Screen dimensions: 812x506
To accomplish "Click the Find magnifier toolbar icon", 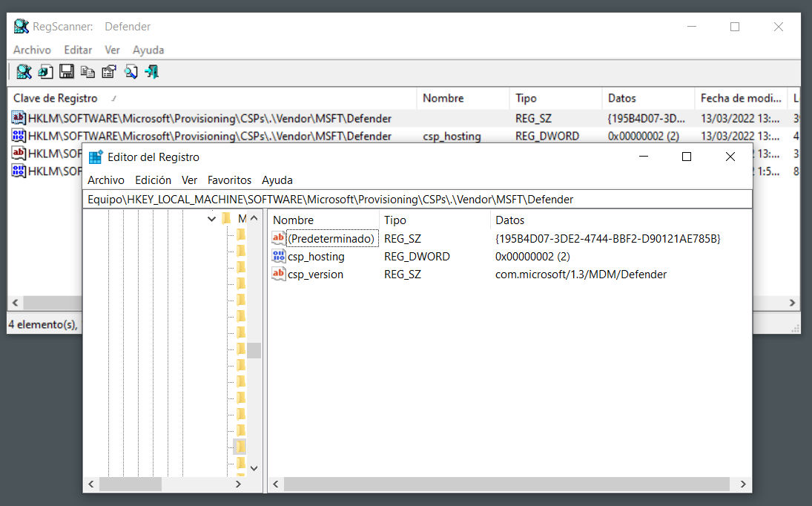I will point(131,72).
